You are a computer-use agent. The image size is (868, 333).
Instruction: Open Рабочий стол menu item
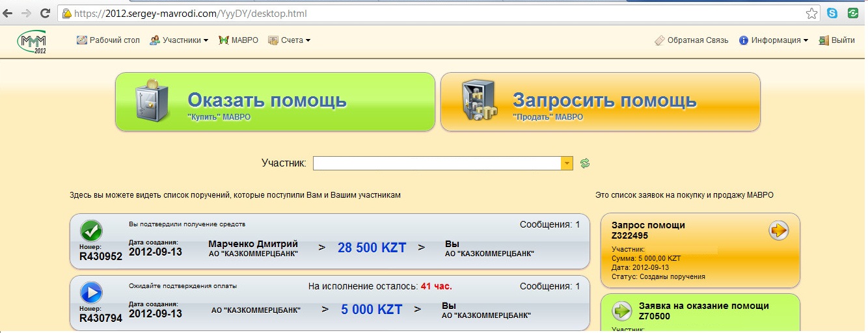109,40
